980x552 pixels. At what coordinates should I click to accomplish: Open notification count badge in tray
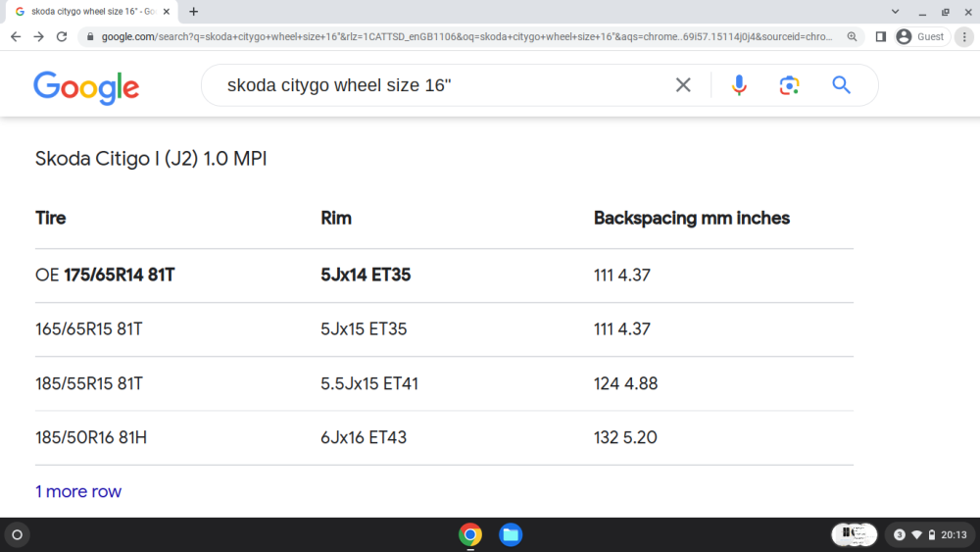tap(900, 534)
